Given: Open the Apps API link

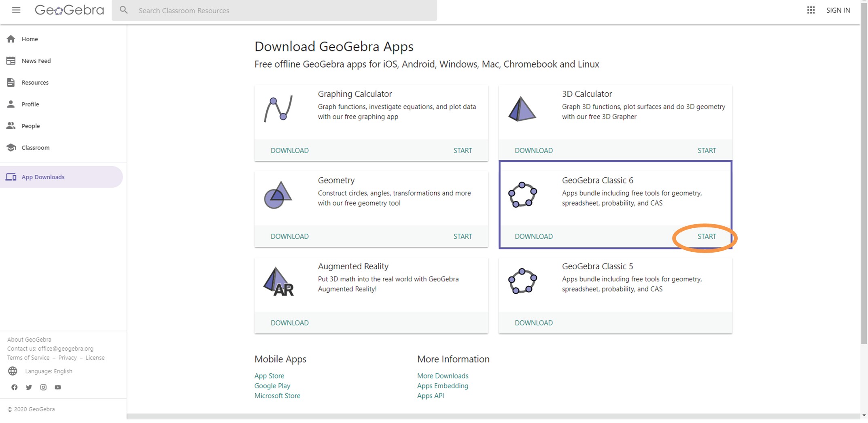Looking at the screenshot, I should [x=431, y=395].
